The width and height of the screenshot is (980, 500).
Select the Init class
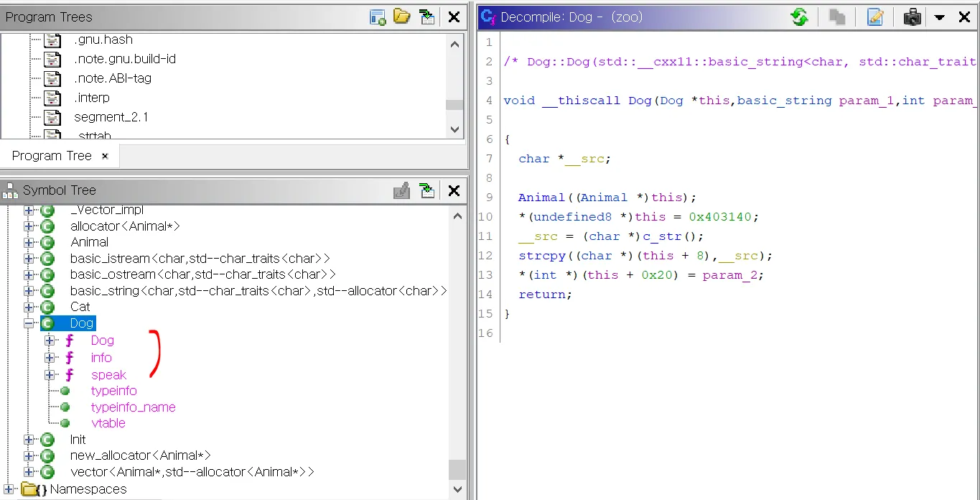pos(78,439)
